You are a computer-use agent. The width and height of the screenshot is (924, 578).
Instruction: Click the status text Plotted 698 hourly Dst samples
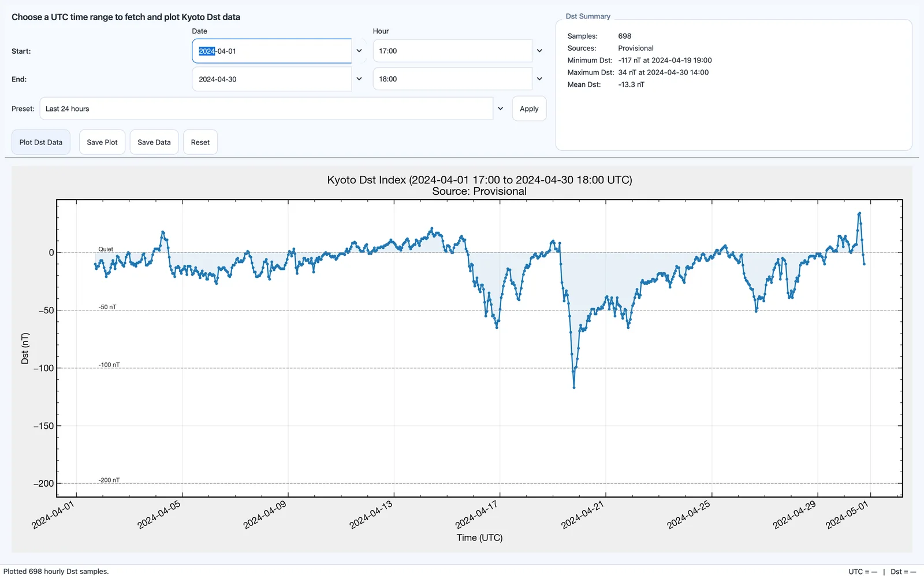(56, 571)
